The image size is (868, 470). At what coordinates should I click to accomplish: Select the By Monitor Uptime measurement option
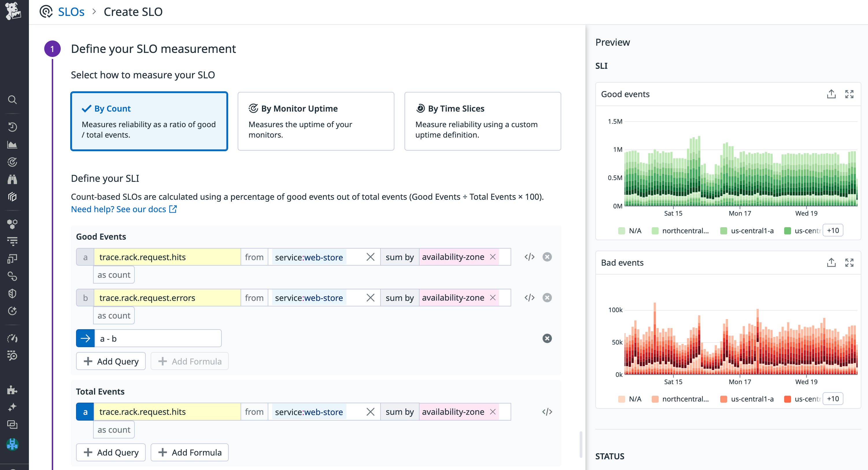click(315, 121)
